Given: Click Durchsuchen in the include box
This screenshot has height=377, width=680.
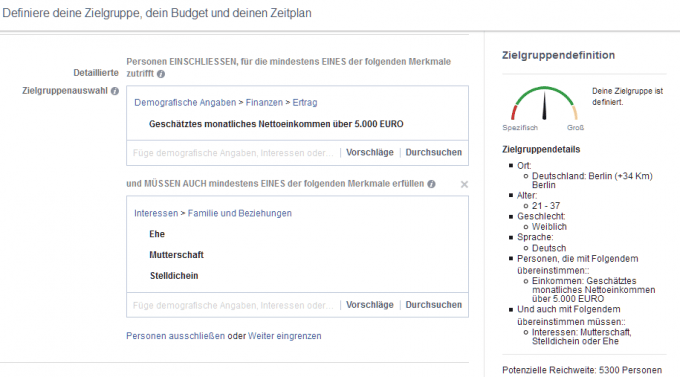Looking at the screenshot, I should (434, 152).
